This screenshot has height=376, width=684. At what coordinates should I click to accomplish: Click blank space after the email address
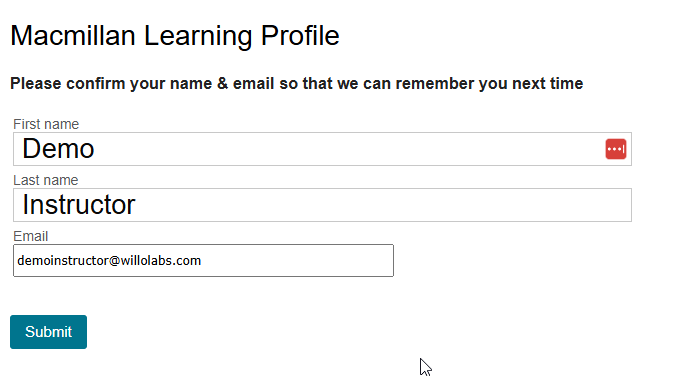click(x=297, y=261)
